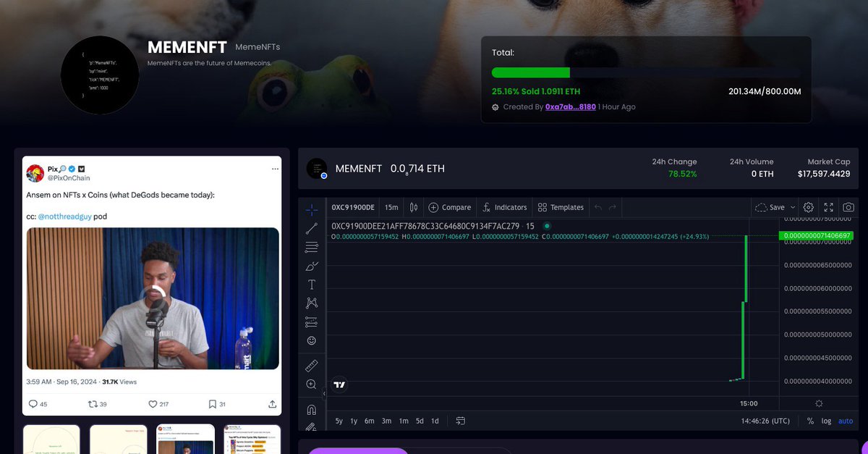
Task: Click the TradingView logo on chart
Action: click(339, 384)
